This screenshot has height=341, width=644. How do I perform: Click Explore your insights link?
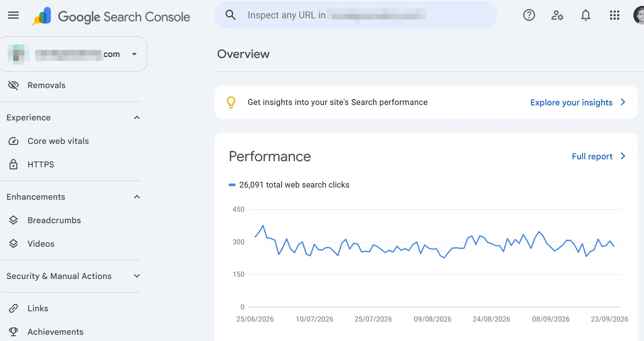click(571, 102)
